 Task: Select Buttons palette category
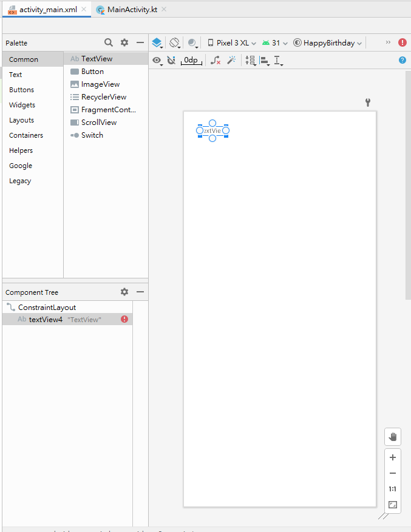[x=33, y=90]
